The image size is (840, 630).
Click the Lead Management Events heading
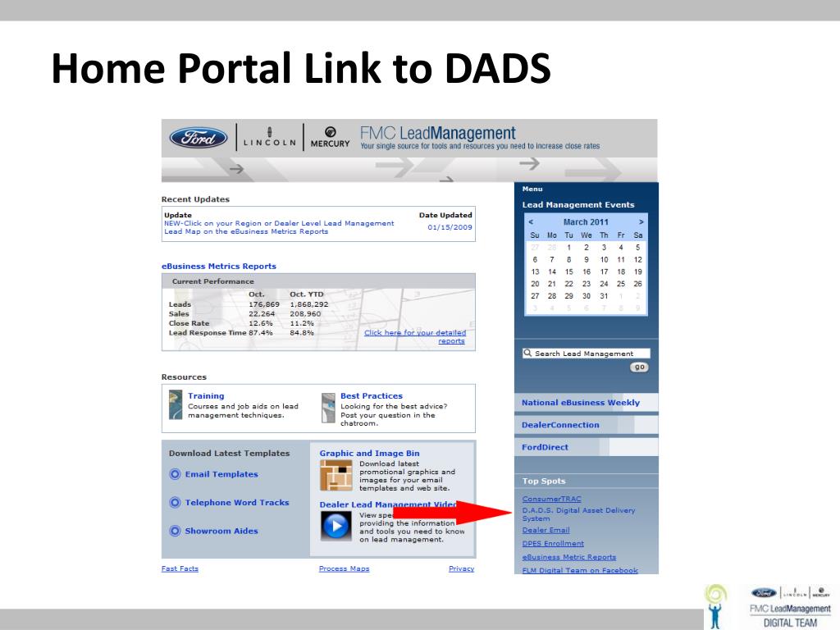tap(578, 204)
